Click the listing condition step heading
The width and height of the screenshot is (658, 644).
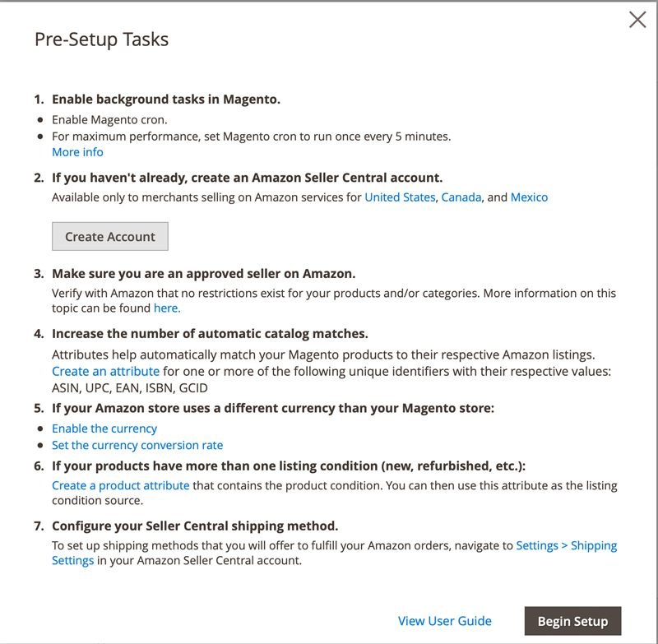point(288,466)
